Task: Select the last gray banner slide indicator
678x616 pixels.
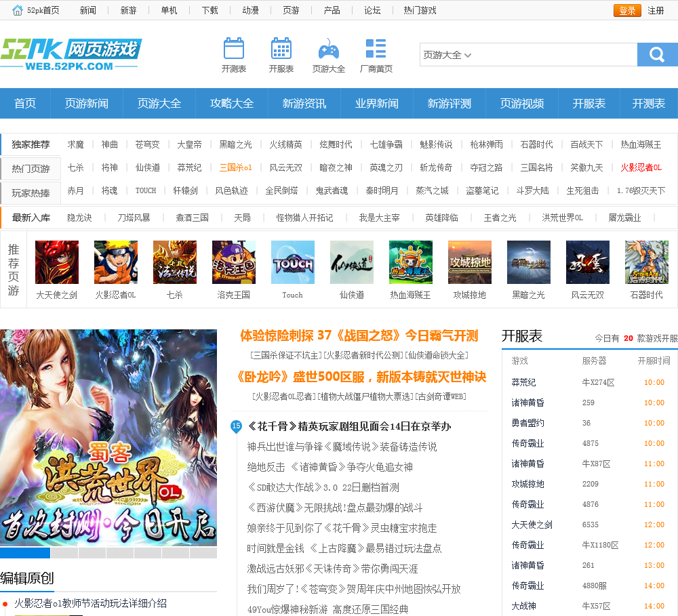Action: (x=203, y=552)
